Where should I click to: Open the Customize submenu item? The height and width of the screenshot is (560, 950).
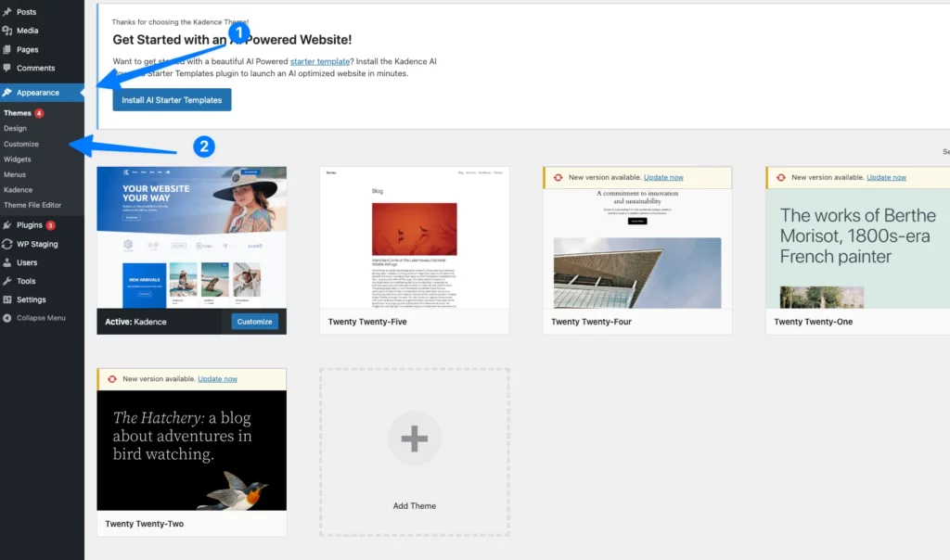pyautogui.click(x=21, y=144)
